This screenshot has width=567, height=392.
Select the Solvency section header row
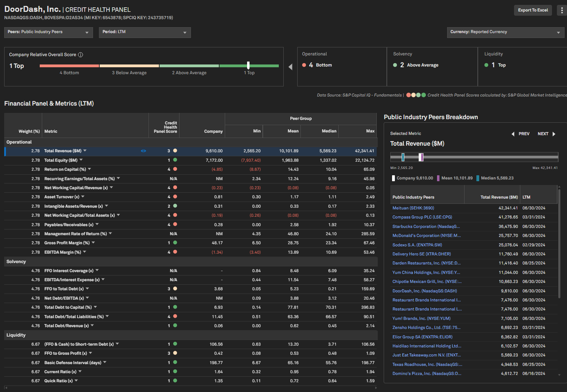(x=191, y=262)
